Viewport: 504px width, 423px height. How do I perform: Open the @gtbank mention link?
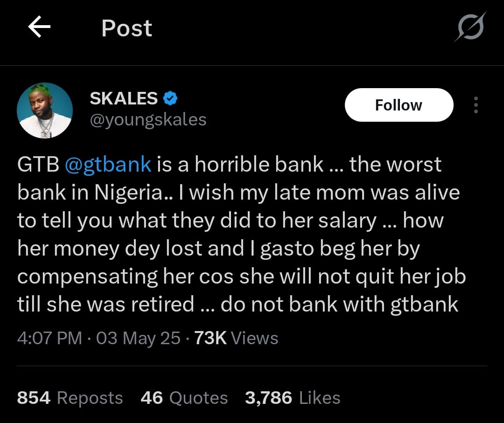[x=108, y=164]
